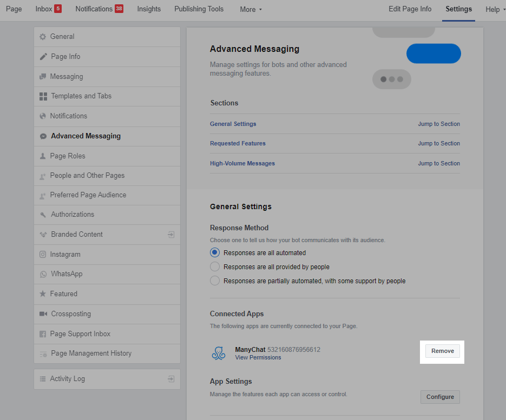Open ManyChat View Permissions link
This screenshot has height=420, width=506.
point(258,357)
